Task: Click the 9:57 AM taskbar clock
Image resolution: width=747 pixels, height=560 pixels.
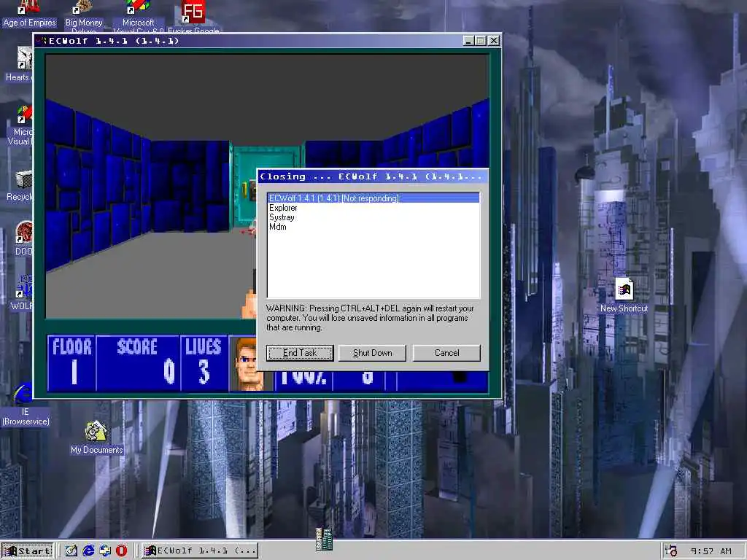Action: [711, 551]
